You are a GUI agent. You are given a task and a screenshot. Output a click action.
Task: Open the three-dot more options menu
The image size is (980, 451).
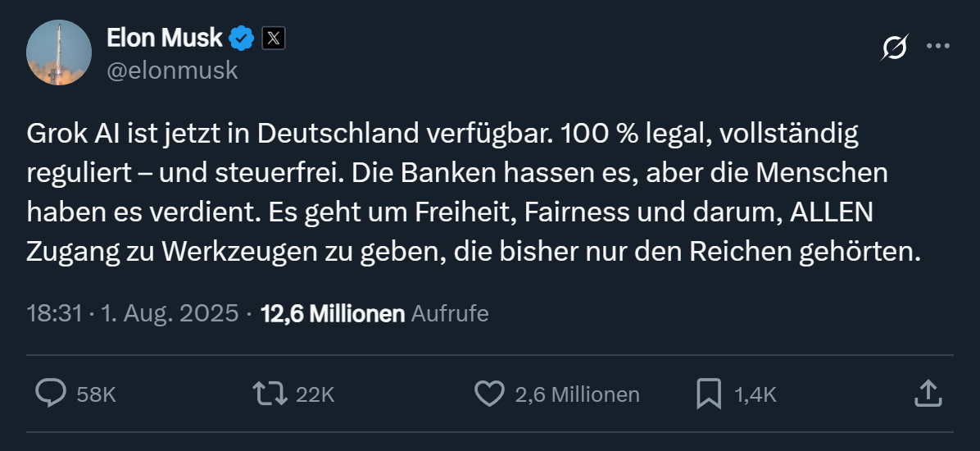click(x=937, y=47)
